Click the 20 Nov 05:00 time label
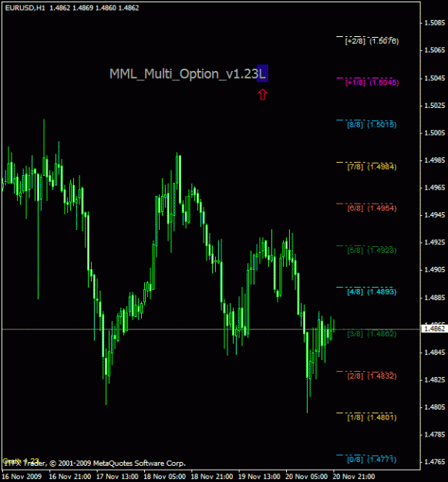 click(307, 477)
